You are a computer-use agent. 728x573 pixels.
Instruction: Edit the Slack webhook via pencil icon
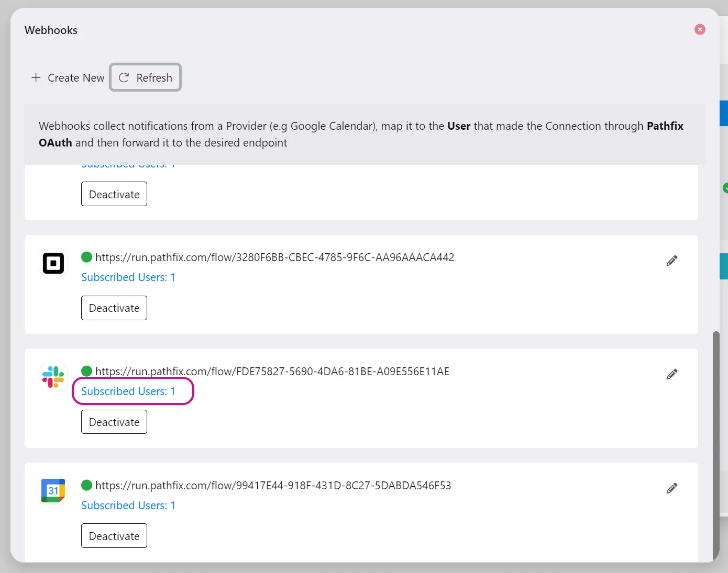[672, 374]
